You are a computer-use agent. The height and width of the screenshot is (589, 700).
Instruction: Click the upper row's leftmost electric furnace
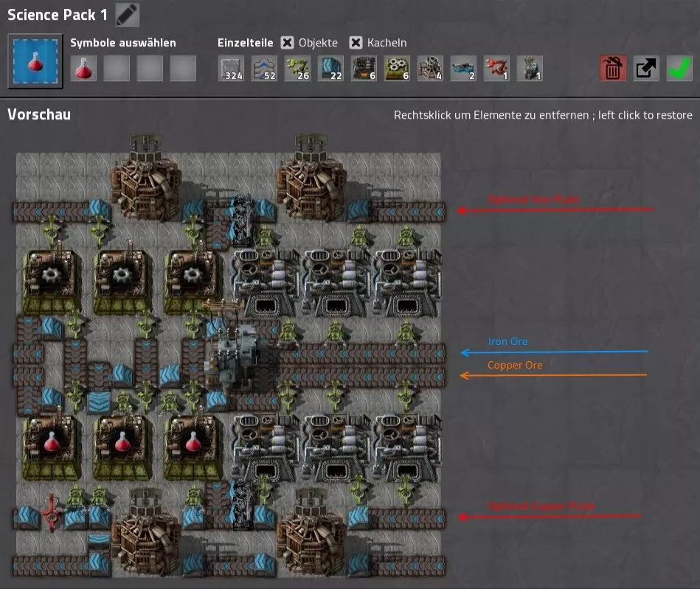[266, 283]
